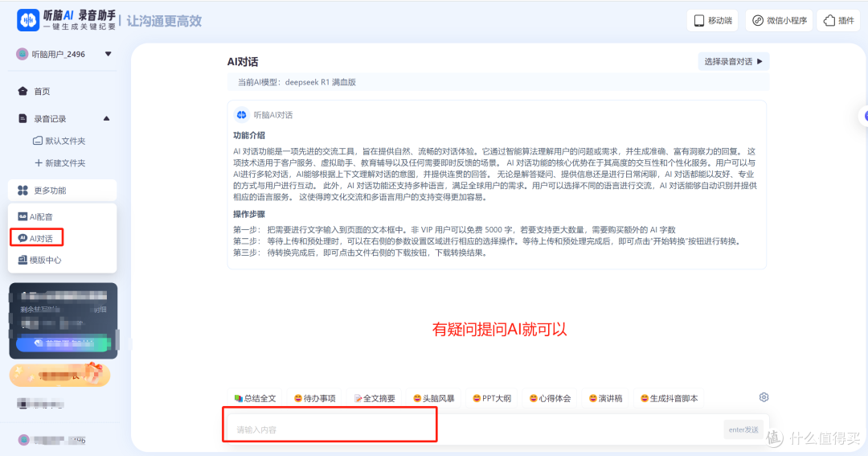Click the 操作步骤 heading
The image size is (868, 456).
click(x=249, y=214)
